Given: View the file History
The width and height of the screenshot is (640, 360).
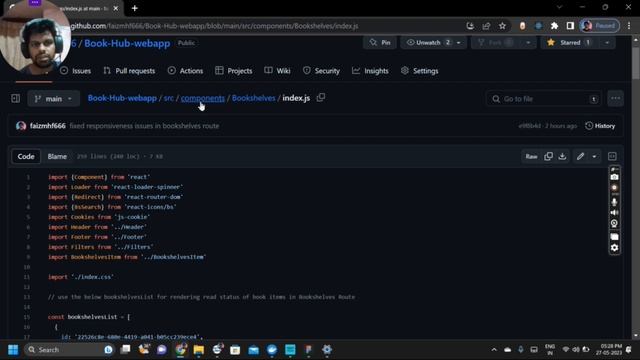Looking at the screenshot, I should (x=600, y=126).
